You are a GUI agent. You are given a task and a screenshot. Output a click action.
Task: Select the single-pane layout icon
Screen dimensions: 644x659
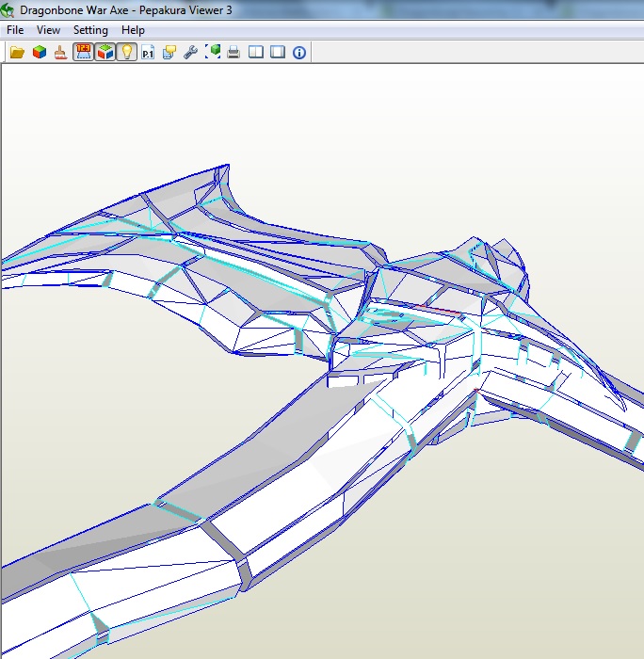pos(278,53)
